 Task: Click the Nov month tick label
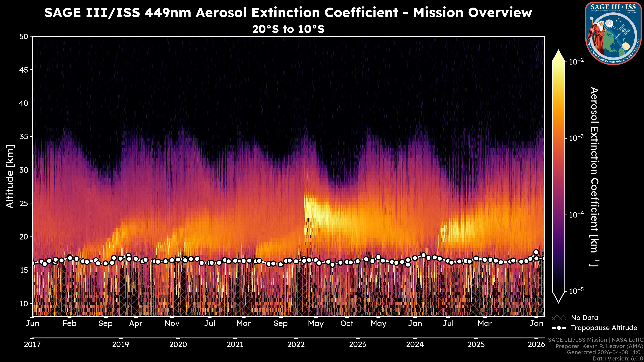(x=172, y=323)
